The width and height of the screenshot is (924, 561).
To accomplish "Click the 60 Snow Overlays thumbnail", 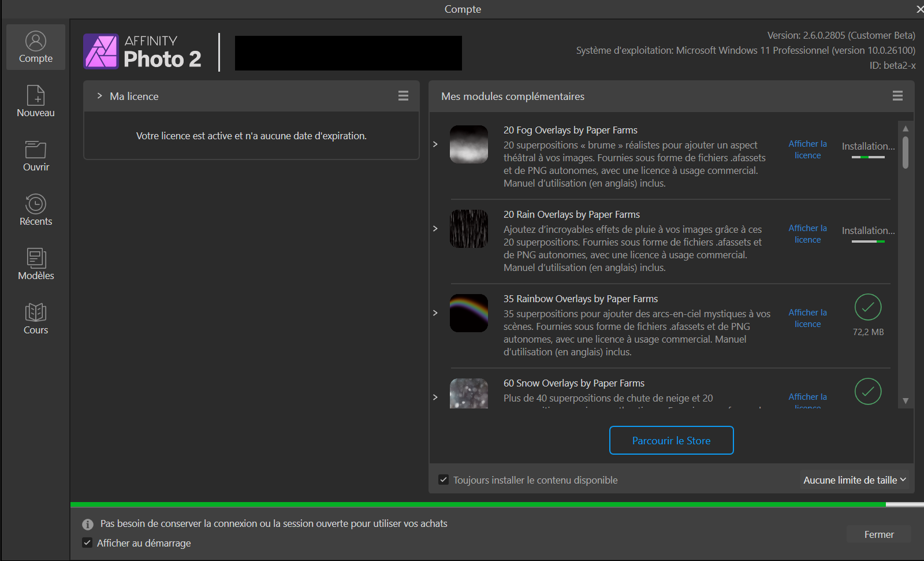I will 469,393.
